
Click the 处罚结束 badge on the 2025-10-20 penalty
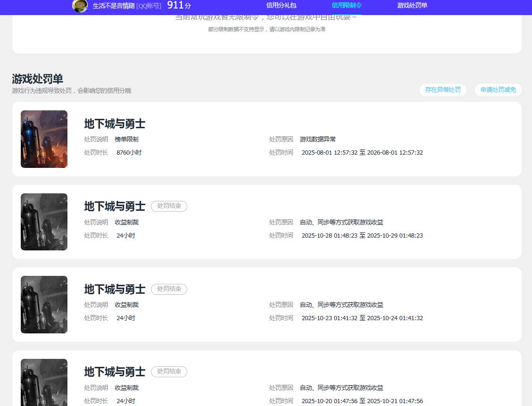[169, 372]
